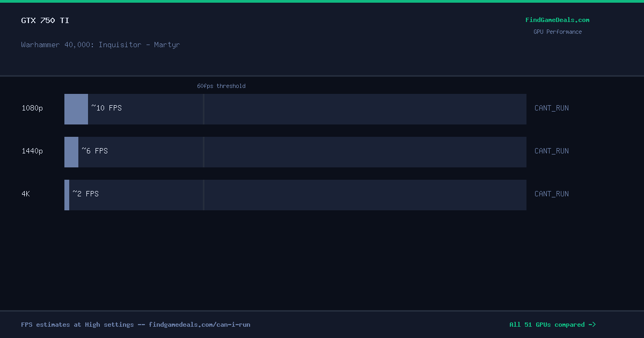Click the filled portion of the 1080p bar
The height and width of the screenshot is (338, 644).
(76, 109)
